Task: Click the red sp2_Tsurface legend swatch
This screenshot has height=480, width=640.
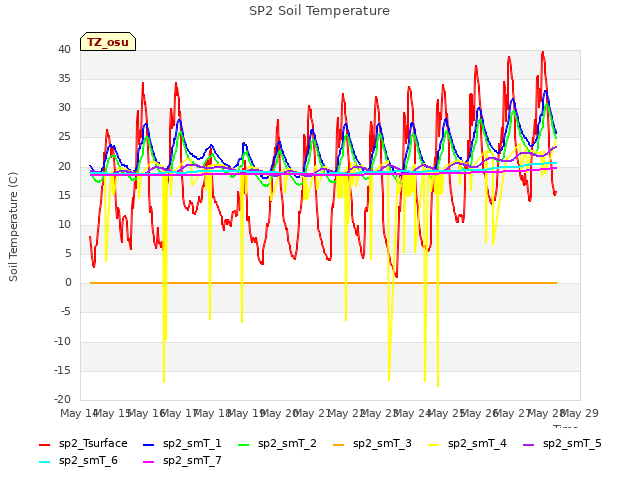Action: pos(44,444)
